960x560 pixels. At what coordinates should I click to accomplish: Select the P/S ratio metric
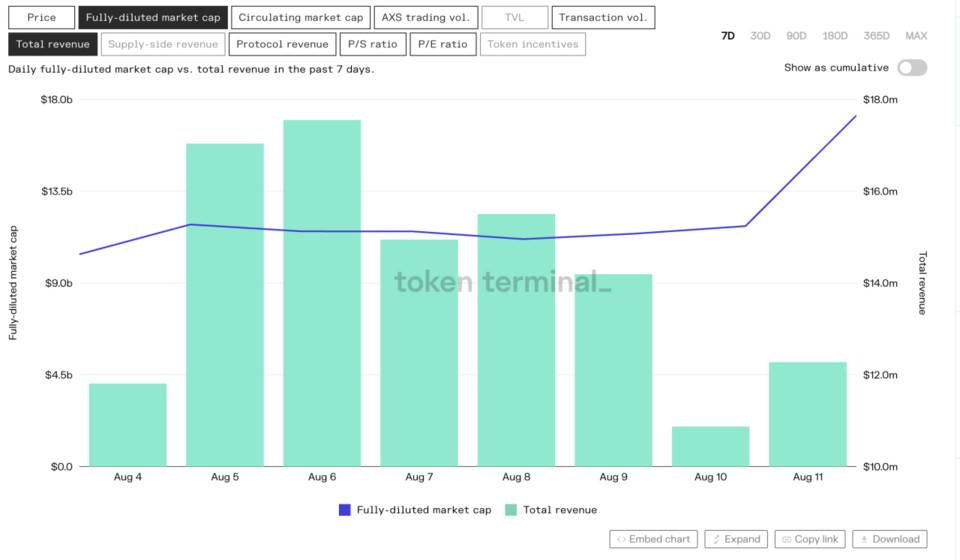coord(372,44)
